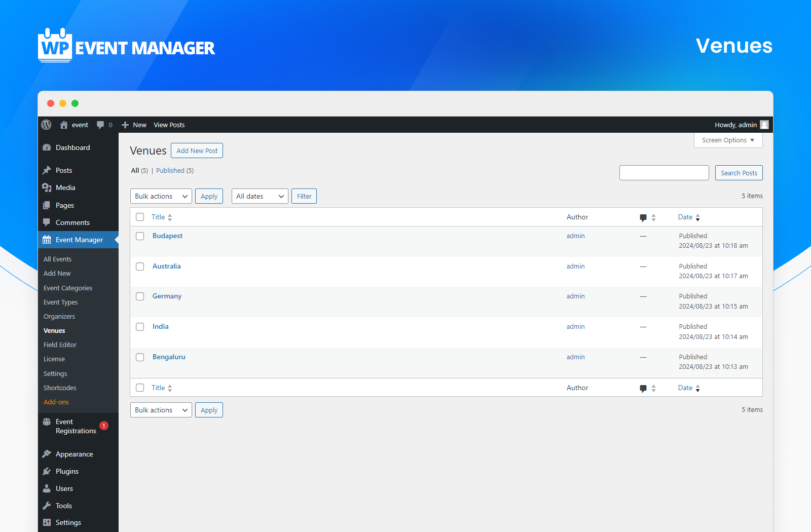Click the Users person icon

point(47,488)
